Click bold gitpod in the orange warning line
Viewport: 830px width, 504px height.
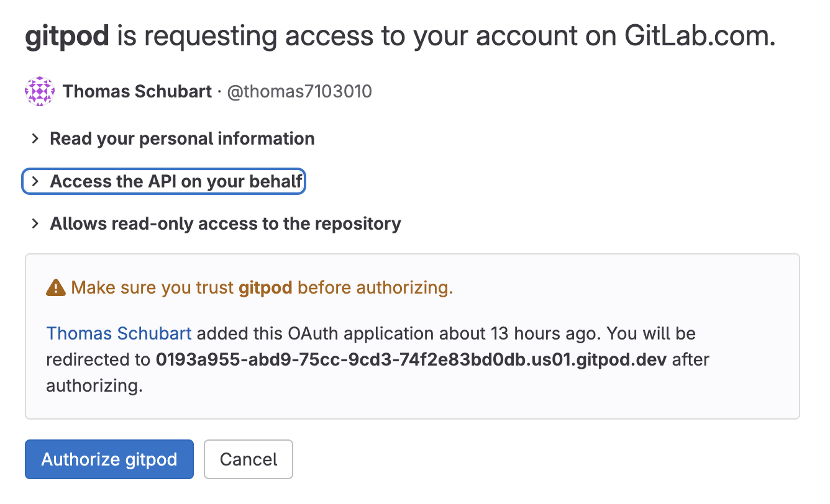click(265, 287)
